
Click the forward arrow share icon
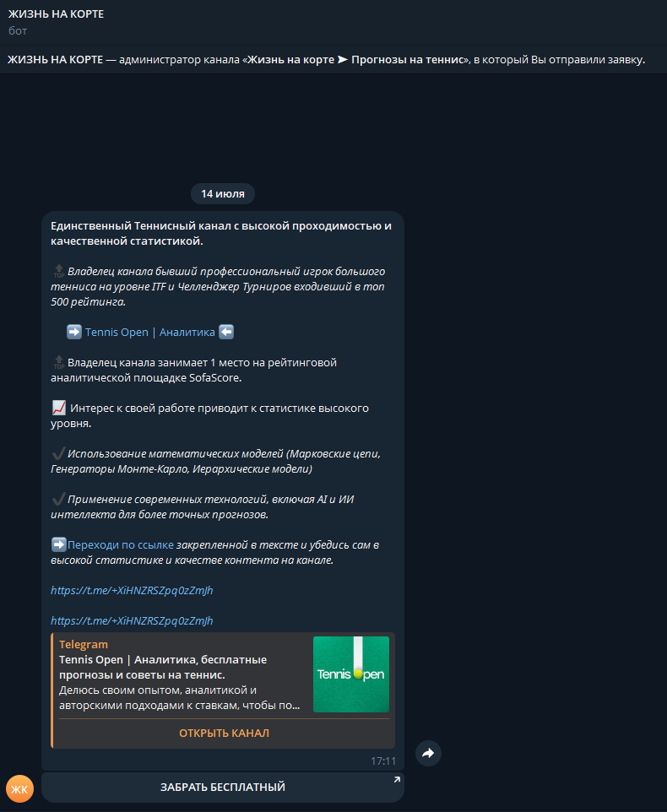tap(428, 753)
